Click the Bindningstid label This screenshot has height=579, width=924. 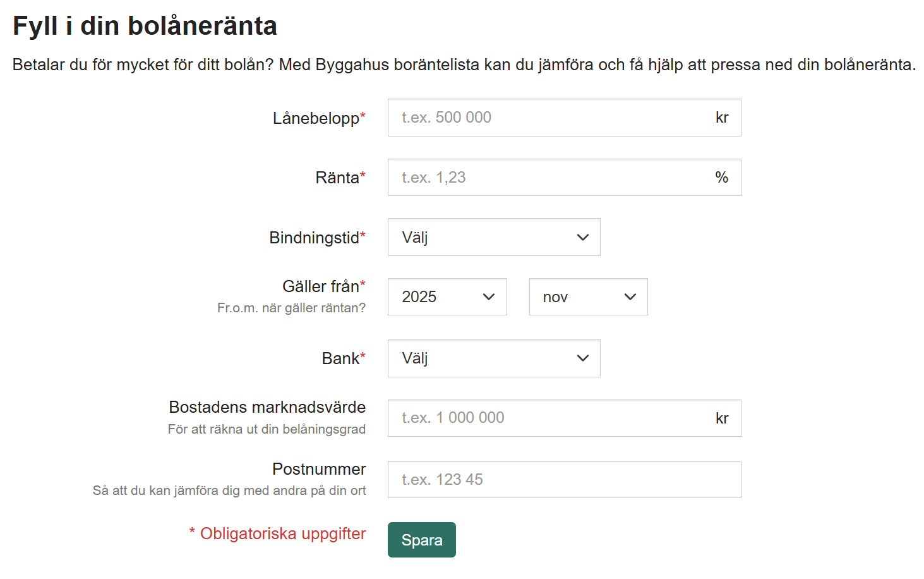click(x=314, y=238)
